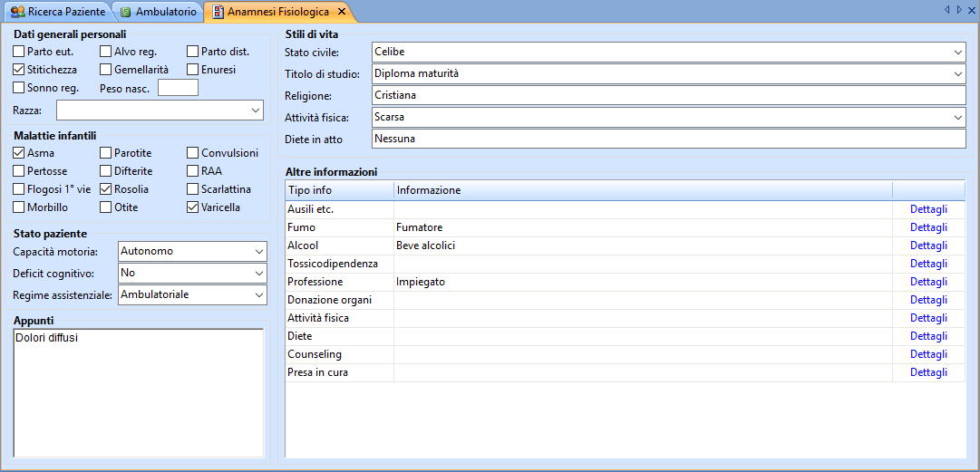Click the Informazione column header
The height and width of the screenshot is (472, 980).
[x=643, y=190]
